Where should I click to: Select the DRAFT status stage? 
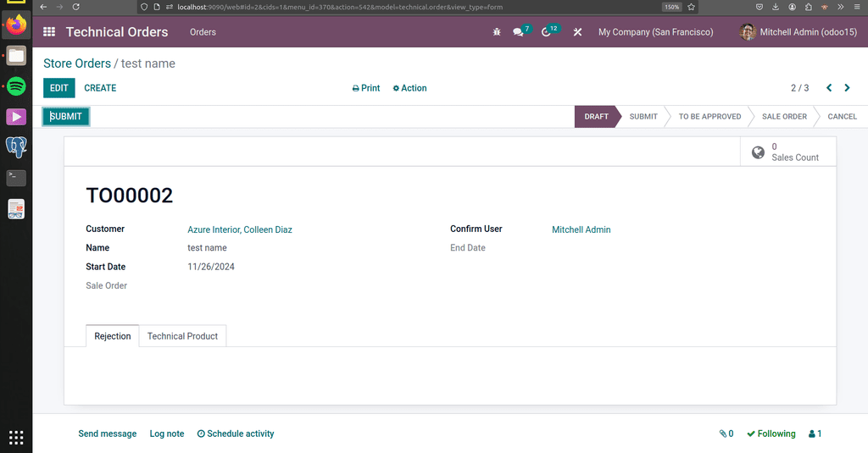coord(596,116)
